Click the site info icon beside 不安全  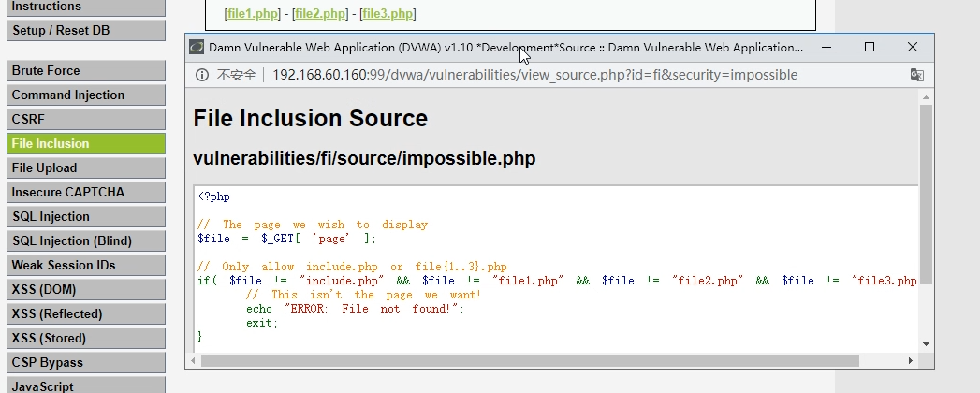(x=202, y=75)
